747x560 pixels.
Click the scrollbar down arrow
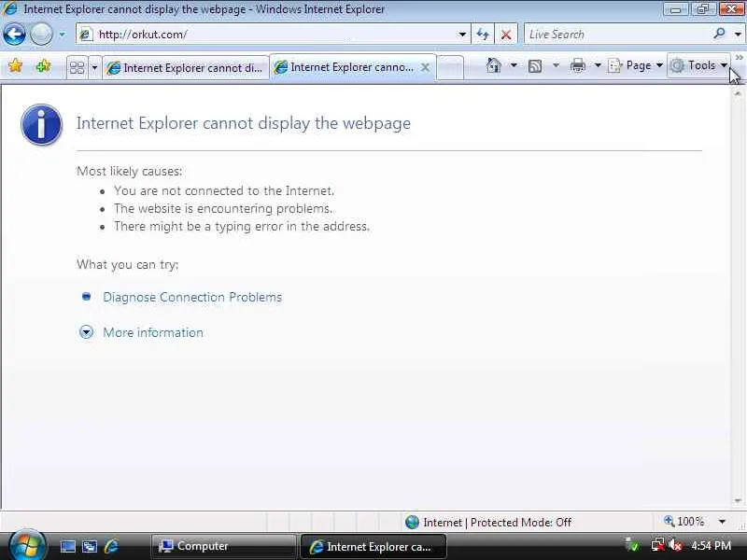click(738, 501)
